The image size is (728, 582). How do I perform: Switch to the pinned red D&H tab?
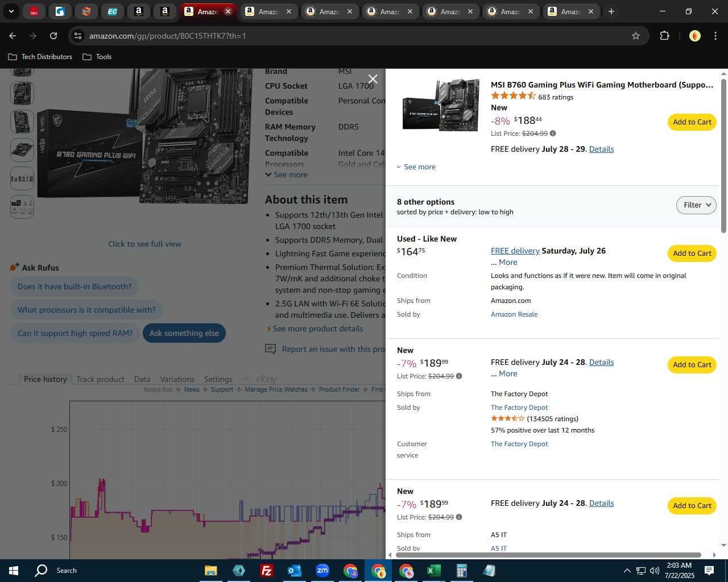34,11
